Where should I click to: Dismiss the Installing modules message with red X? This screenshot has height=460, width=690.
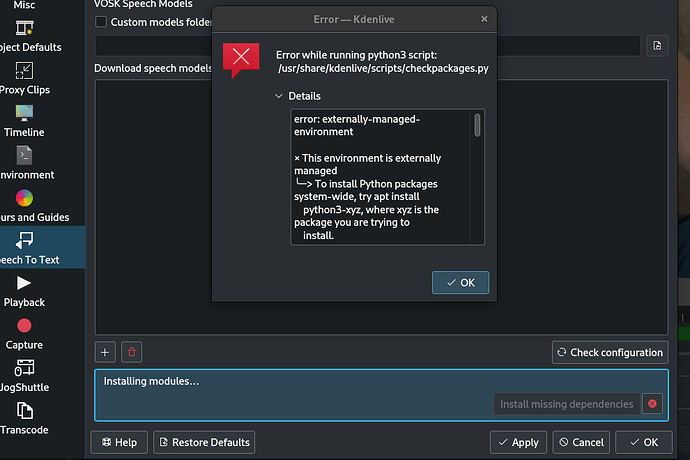(652, 404)
